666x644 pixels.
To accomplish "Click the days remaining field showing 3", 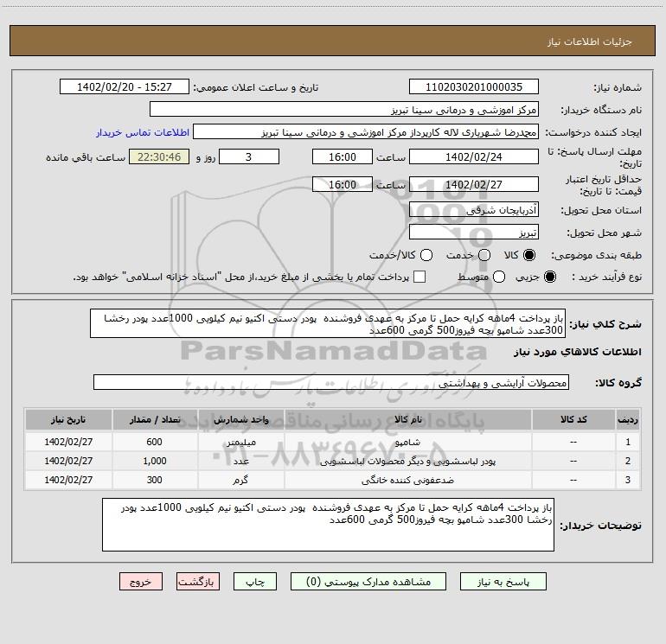I will tap(249, 156).
